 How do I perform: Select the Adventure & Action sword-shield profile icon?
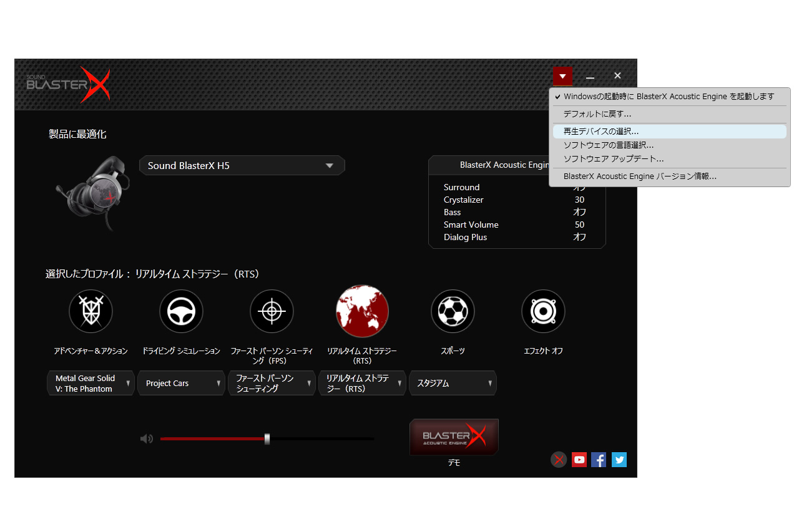click(91, 311)
